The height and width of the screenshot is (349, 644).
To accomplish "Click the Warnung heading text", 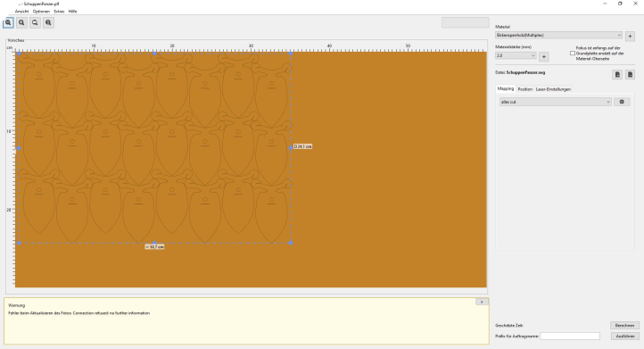I will pyautogui.click(x=16, y=305).
